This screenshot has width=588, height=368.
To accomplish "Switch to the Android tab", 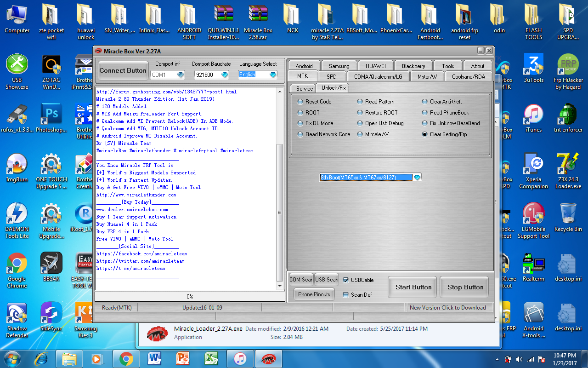I will [304, 66].
